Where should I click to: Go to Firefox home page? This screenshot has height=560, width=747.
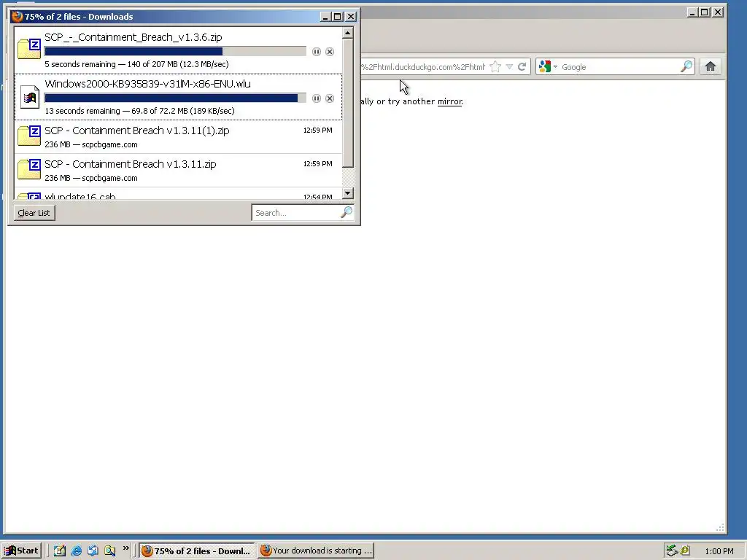point(711,66)
